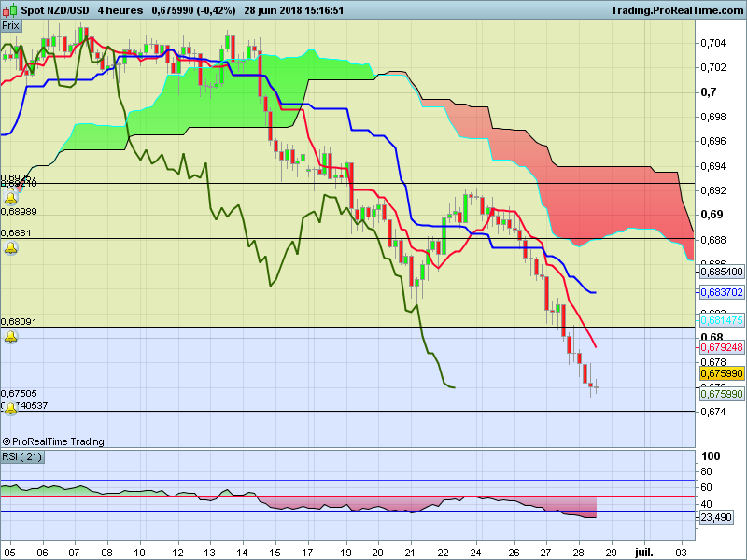The image size is (747, 560).
Task: Click the alert bell under the 0,68091 line
Action: (x=11, y=337)
